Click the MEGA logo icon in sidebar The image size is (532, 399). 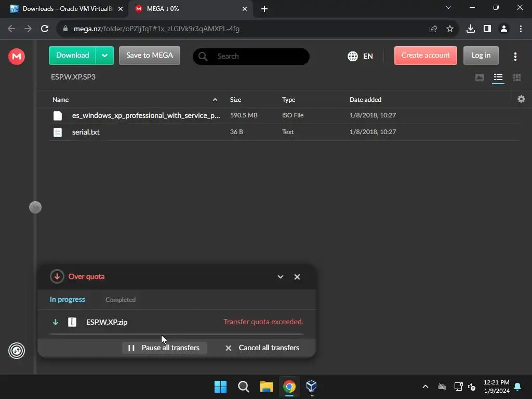coord(16,56)
